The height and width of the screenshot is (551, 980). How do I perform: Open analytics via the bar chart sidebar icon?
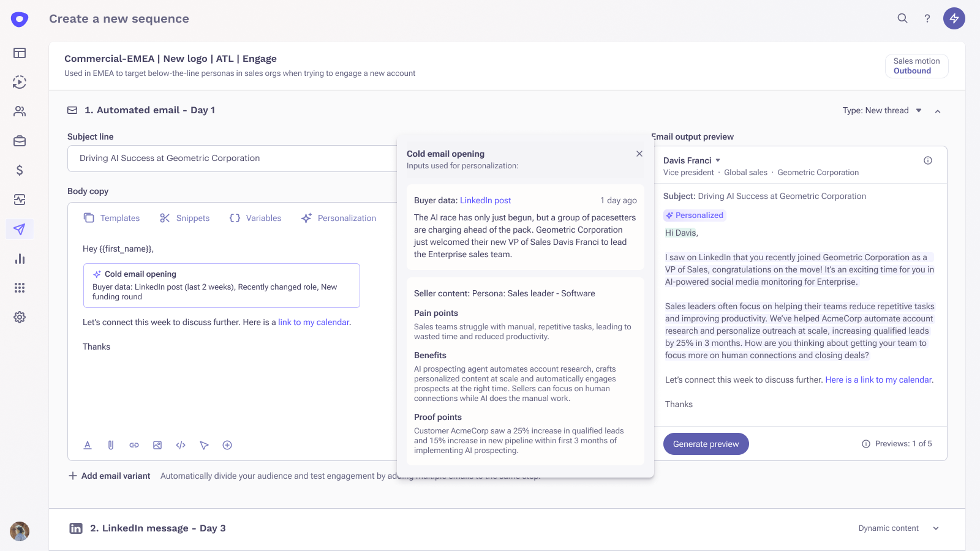[x=20, y=258]
